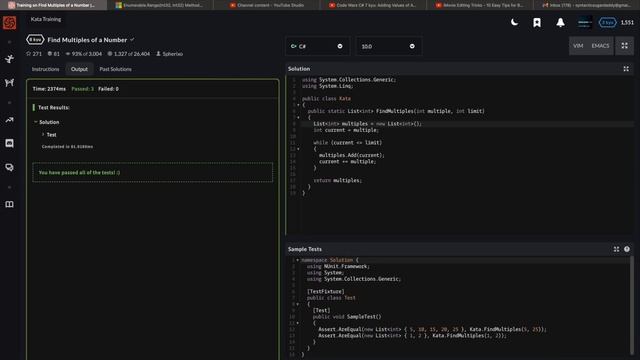640x360 pixels.
Task: Switch to the Gmail Inbox browser tab
Action: point(586,5)
